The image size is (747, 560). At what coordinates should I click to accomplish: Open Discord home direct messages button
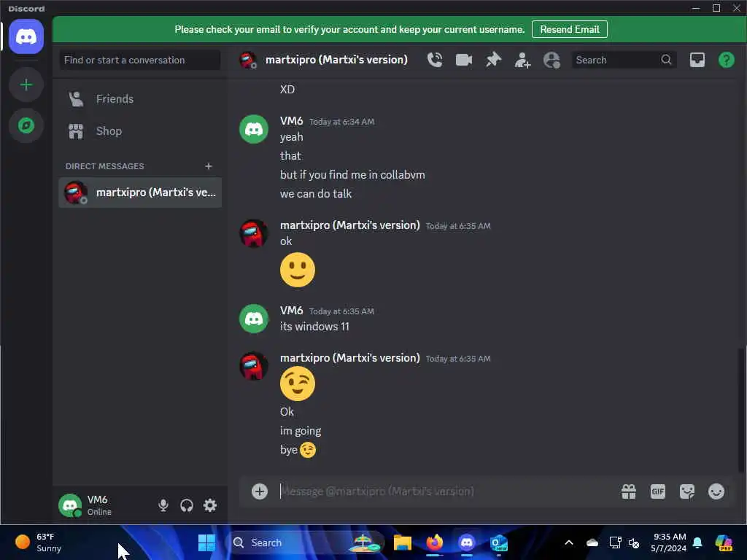coord(26,36)
